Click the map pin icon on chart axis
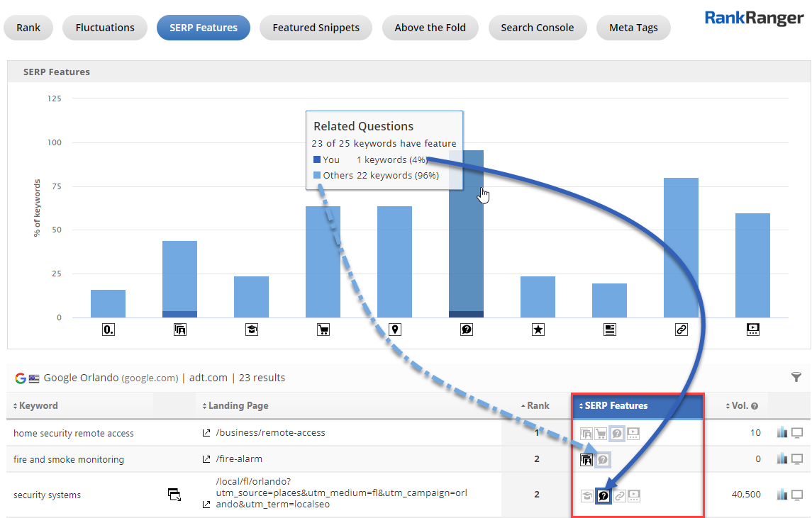The image size is (812, 518). click(x=394, y=330)
